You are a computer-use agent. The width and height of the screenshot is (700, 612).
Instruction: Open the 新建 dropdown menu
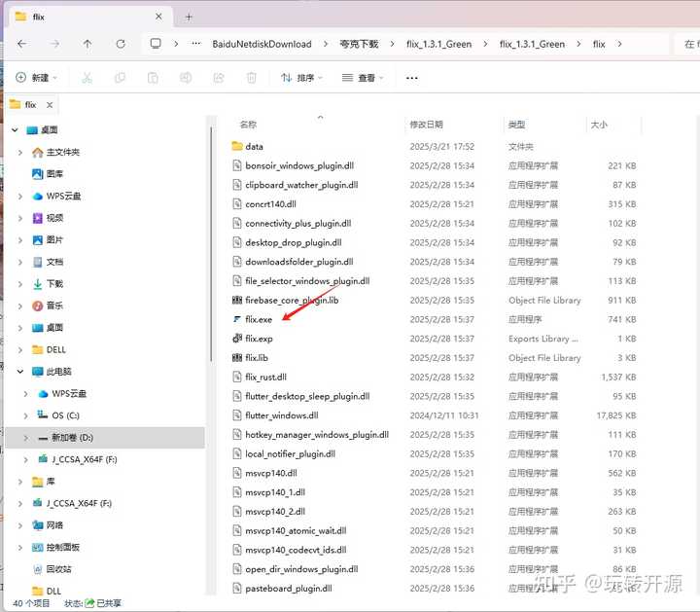coord(37,78)
